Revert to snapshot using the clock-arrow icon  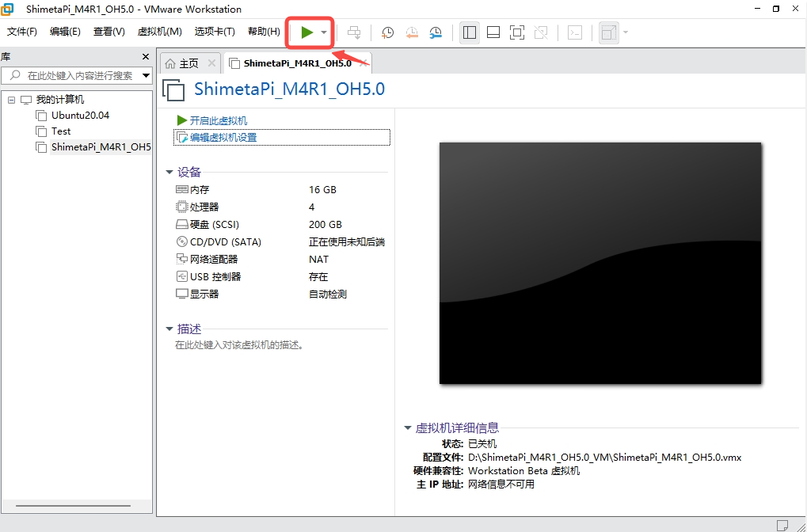(412, 32)
